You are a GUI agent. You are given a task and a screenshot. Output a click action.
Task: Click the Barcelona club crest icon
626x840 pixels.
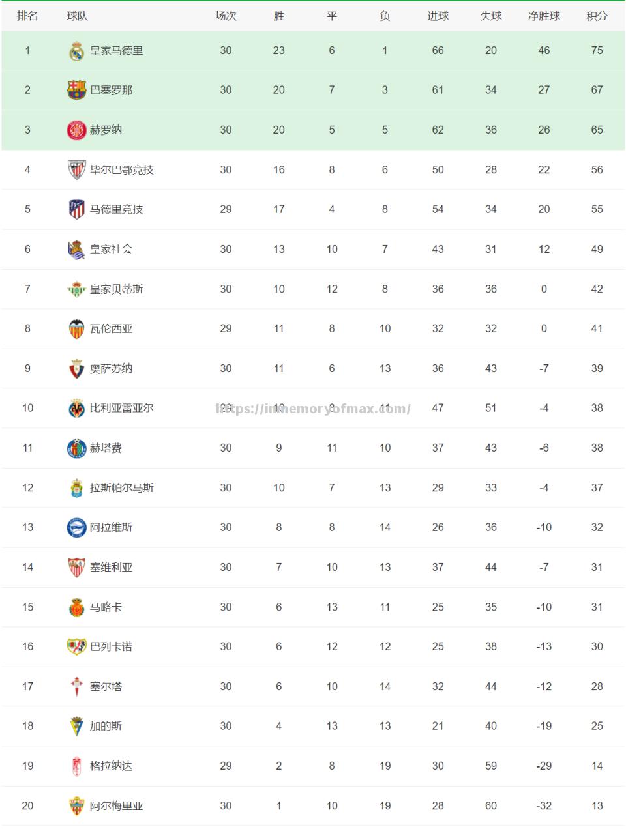[x=76, y=90]
